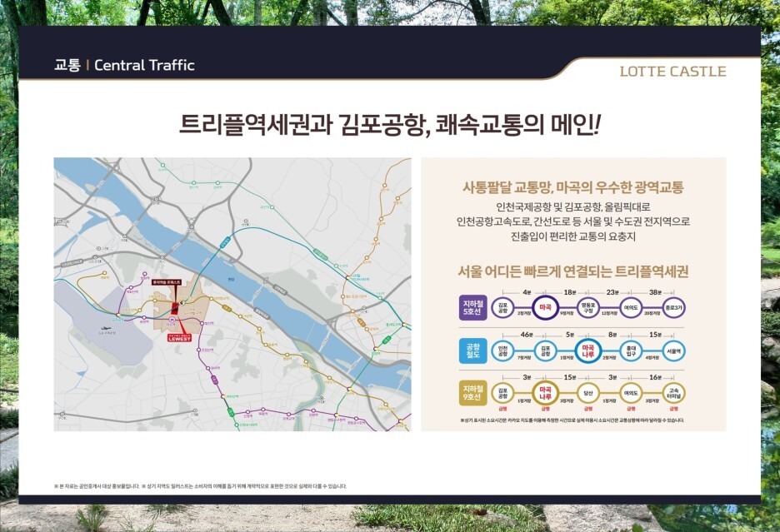Image resolution: width=780 pixels, height=532 pixels.
Task: Click the '38분' travel time on 5호선
Action: point(655,292)
